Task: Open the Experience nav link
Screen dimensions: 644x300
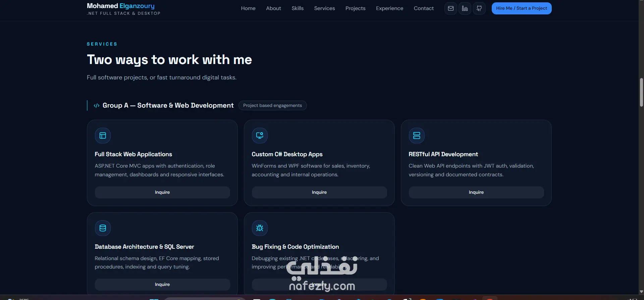Action: 389,8
